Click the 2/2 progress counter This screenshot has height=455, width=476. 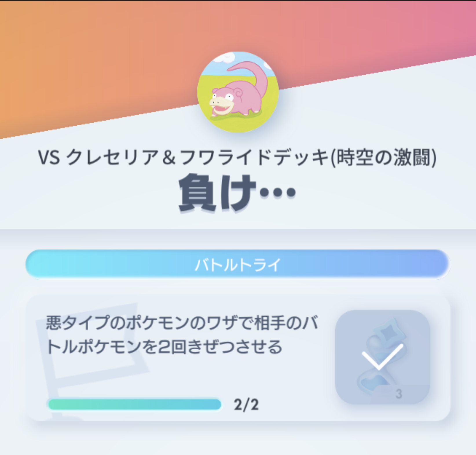(246, 404)
